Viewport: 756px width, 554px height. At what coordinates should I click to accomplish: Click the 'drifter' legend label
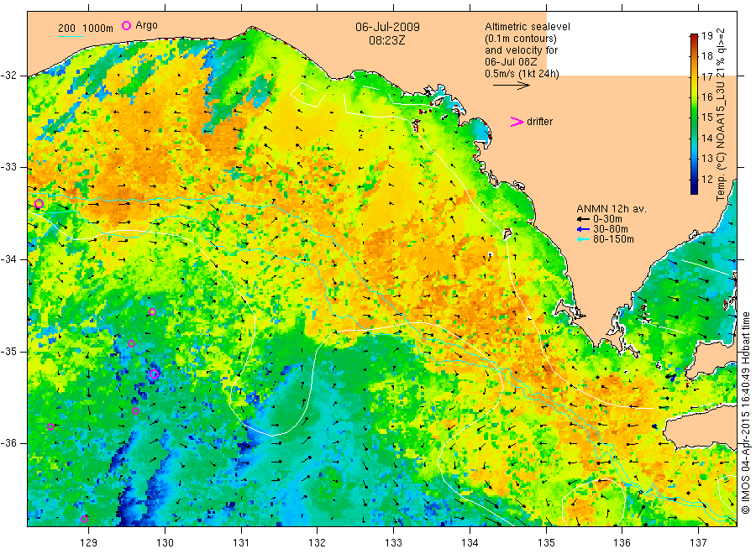539,122
